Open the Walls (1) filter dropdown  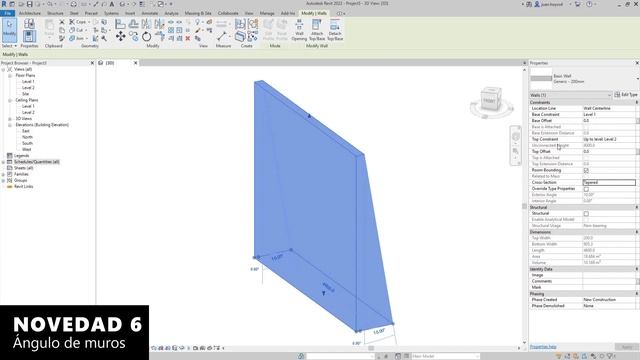(x=571, y=95)
